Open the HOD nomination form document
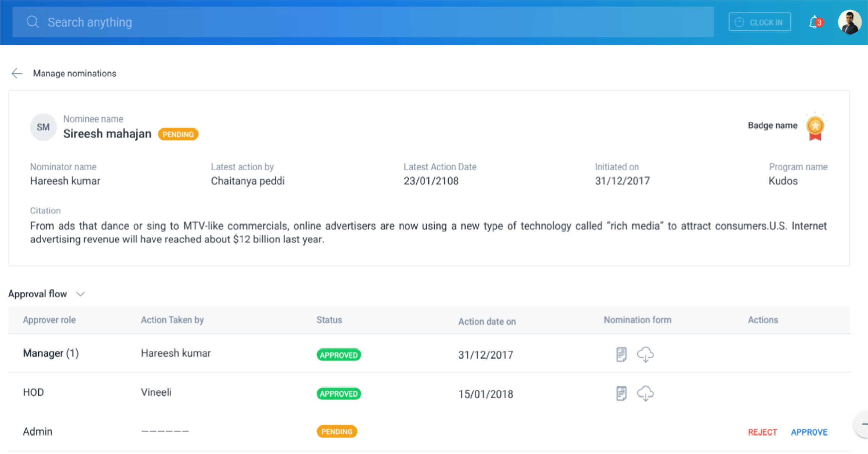The height and width of the screenshot is (454, 868). (x=621, y=393)
